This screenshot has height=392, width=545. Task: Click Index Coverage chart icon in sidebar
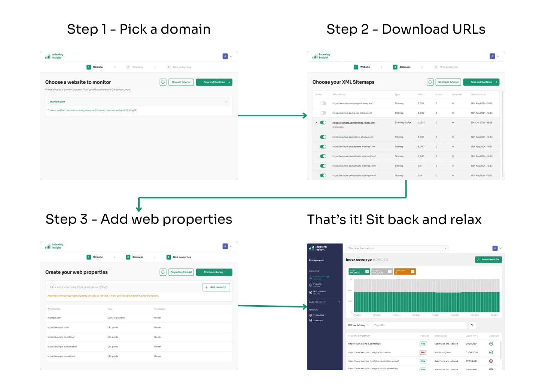(x=311, y=278)
